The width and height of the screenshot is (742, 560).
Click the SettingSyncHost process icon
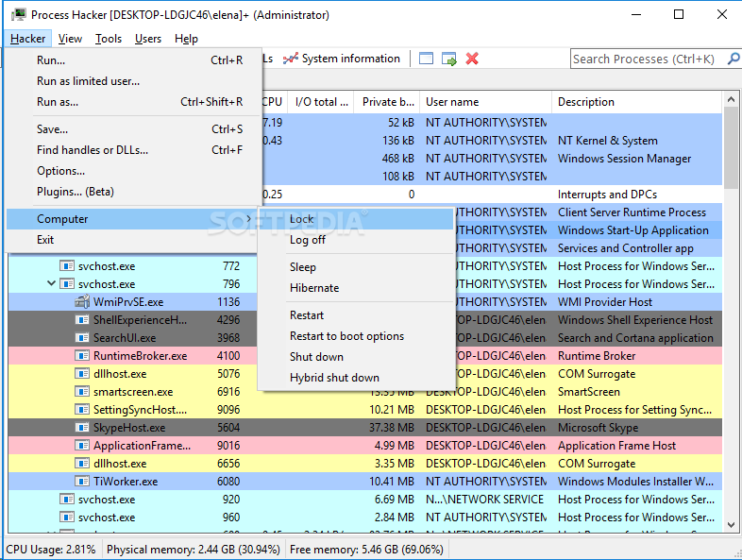click(x=82, y=410)
